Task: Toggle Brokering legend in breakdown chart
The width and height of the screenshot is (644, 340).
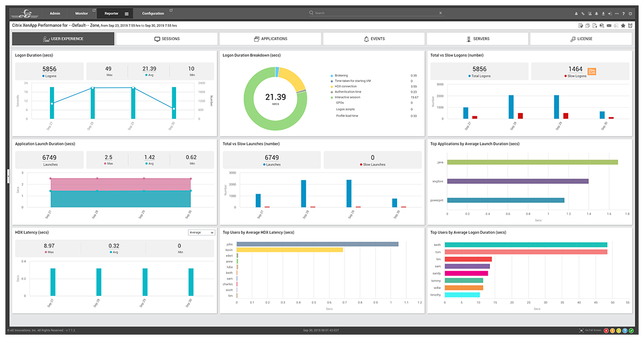Action: (x=339, y=76)
